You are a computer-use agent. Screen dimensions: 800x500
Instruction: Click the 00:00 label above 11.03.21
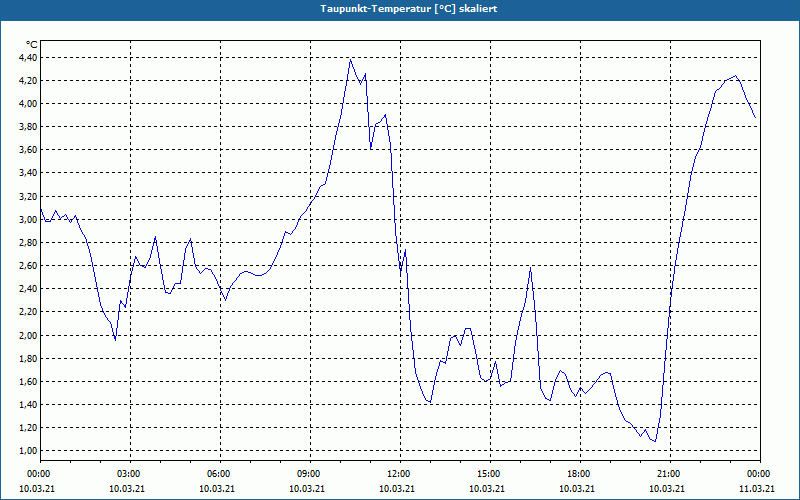pos(760,474)
